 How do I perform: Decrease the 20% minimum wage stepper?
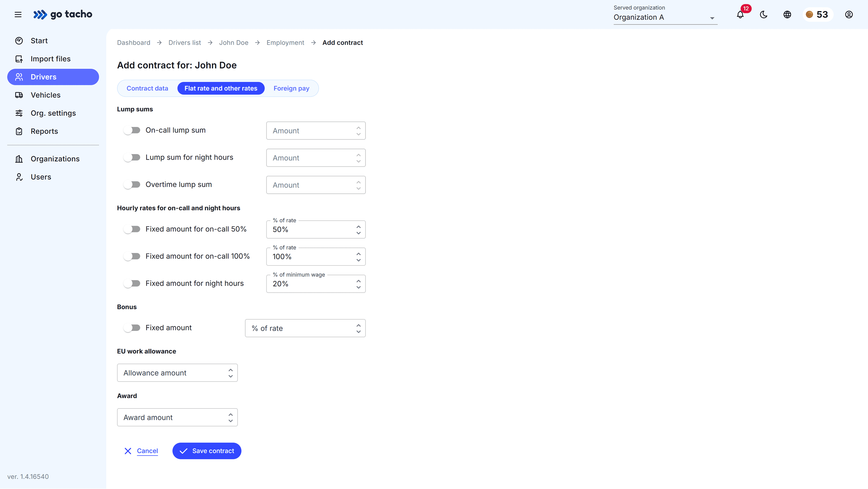[x=359, y=287]
